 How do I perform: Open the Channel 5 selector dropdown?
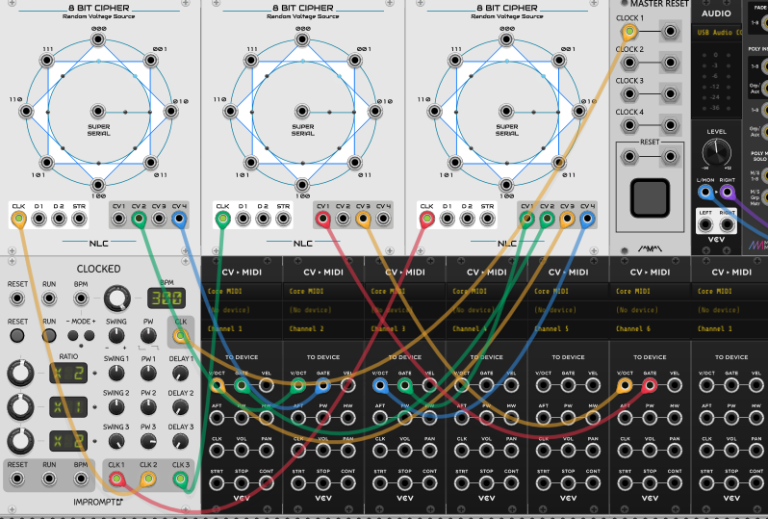click(x=568, y=329)
